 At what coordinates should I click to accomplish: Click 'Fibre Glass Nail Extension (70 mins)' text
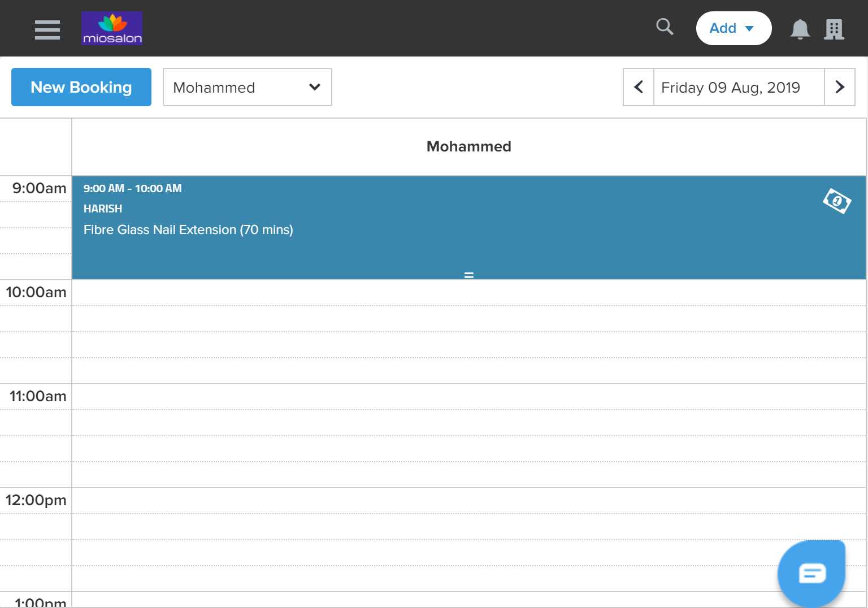coord(188,230)
